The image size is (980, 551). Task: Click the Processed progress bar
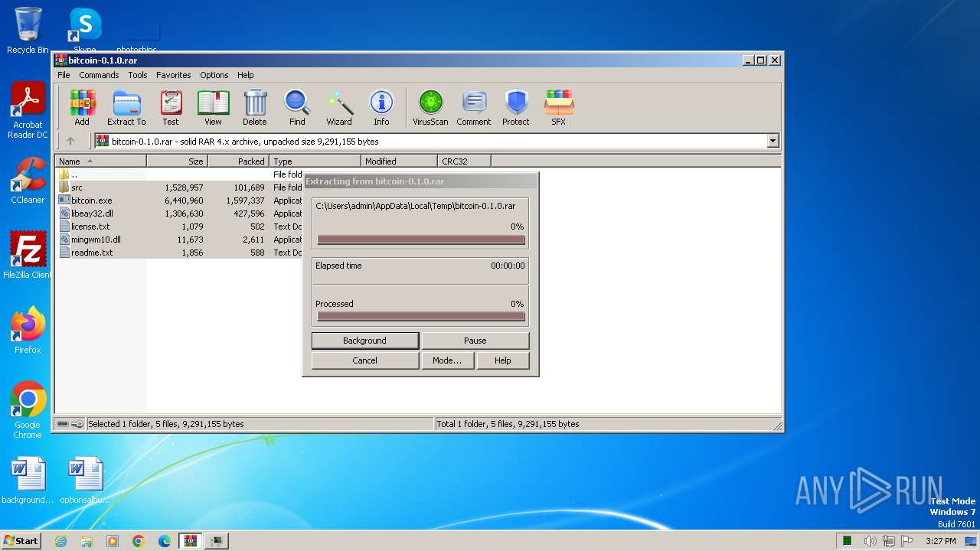(421, 316)
